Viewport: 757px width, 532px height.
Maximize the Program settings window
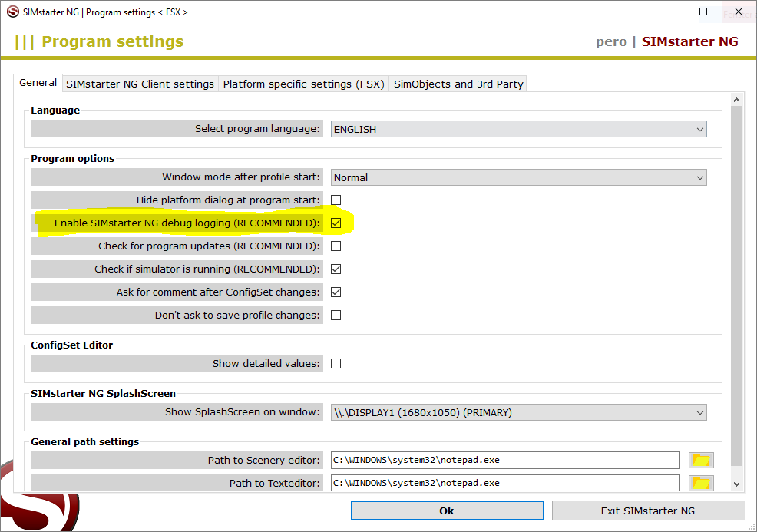703,12
